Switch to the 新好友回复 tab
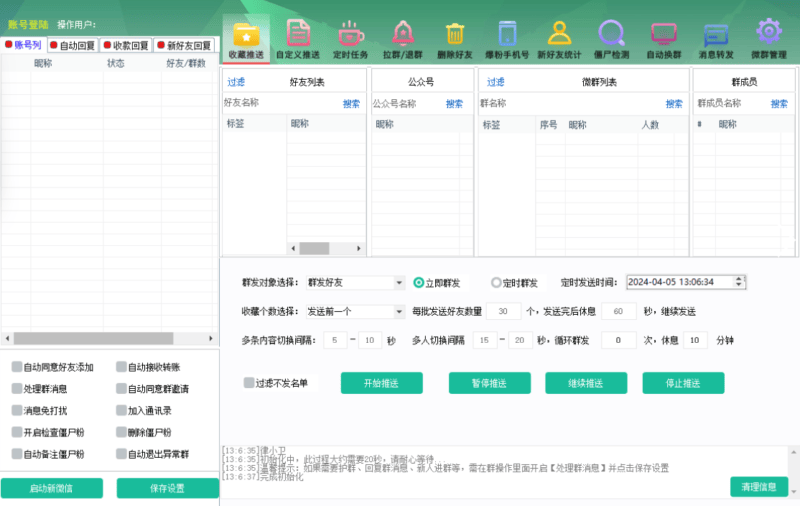Viewport: 800px width, 506px height. [184, 45]
